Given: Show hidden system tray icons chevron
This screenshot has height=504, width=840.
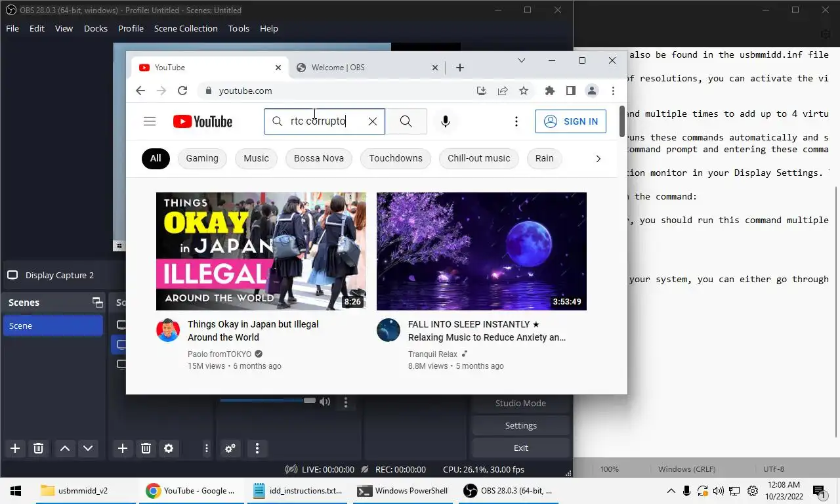Looking at the screenshot, I should pos(671,491).
